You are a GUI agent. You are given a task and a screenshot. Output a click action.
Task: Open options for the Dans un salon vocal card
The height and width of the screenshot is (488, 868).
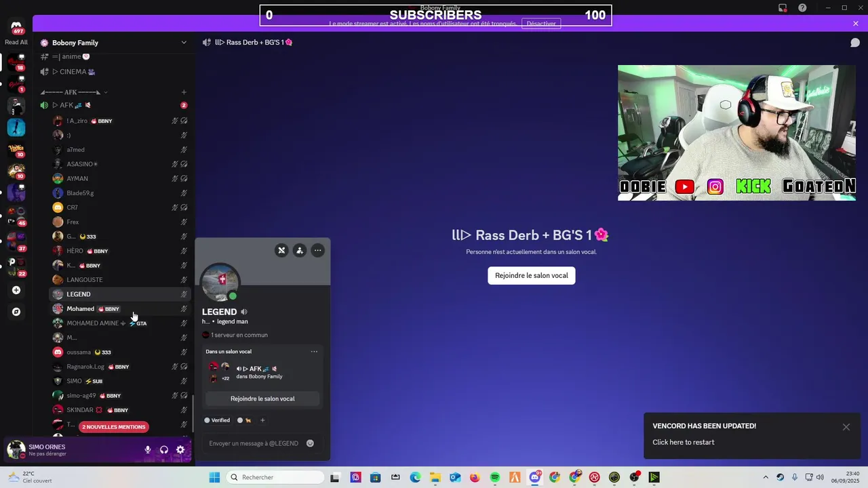[x=314, y=352]
